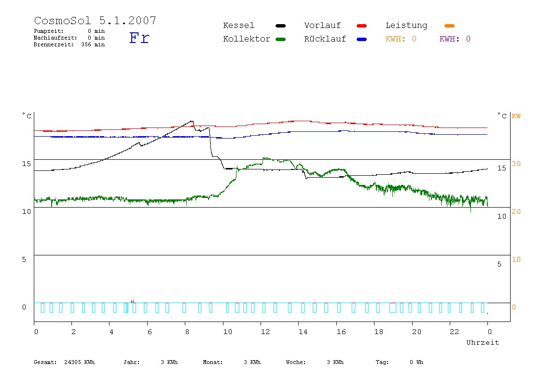The width and height of the screenshot is (554, 392).
Task: Click the orange '30' power axis value
Action: click(516, 164)
